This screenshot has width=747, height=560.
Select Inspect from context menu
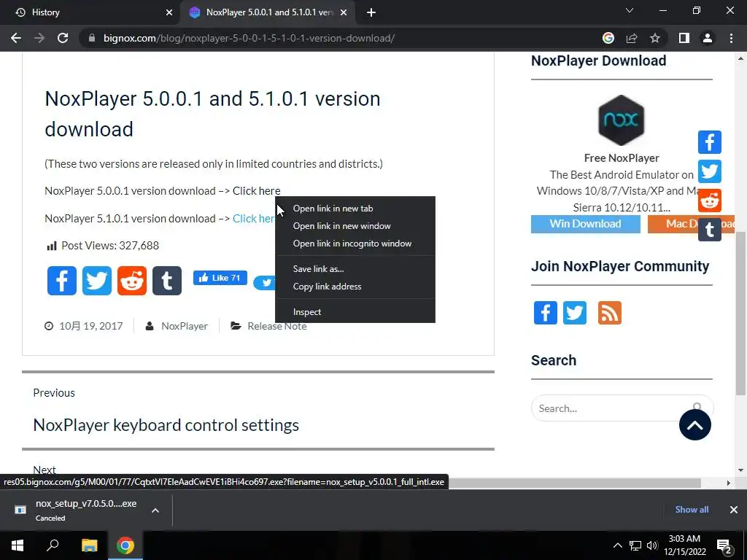[355, 312]
